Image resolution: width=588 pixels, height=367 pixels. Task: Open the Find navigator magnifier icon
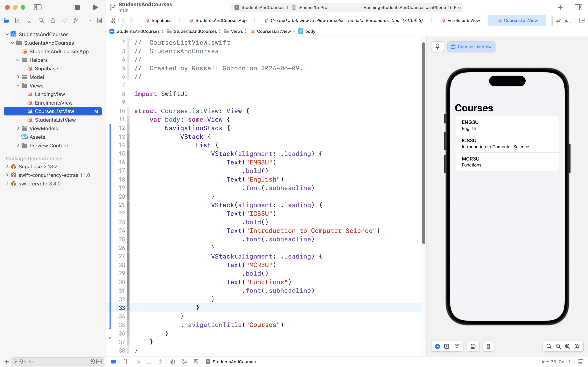[x=41, y=20]
